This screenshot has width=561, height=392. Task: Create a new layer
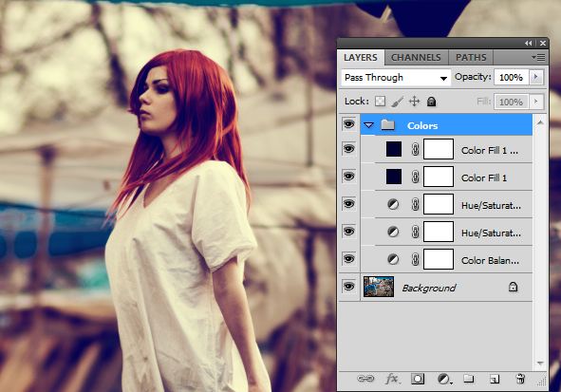[x=495, y=379]
